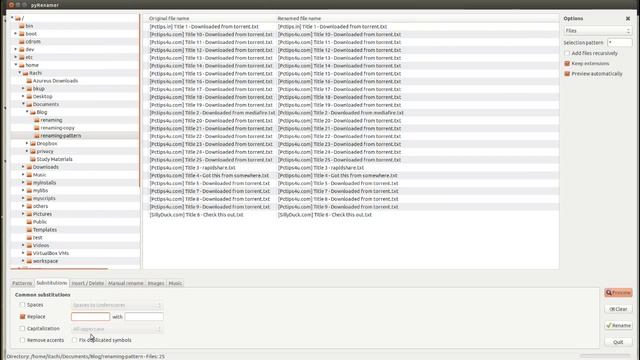Click the Quit button
Screen dimensions: 640x360
coord(618,342)
